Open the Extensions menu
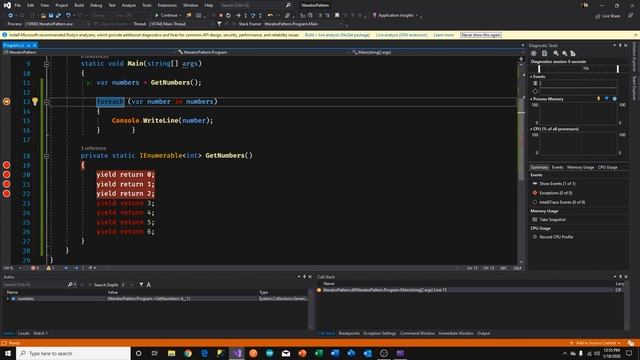This screenshot has height=360, width=640. (x=167, y=5)
